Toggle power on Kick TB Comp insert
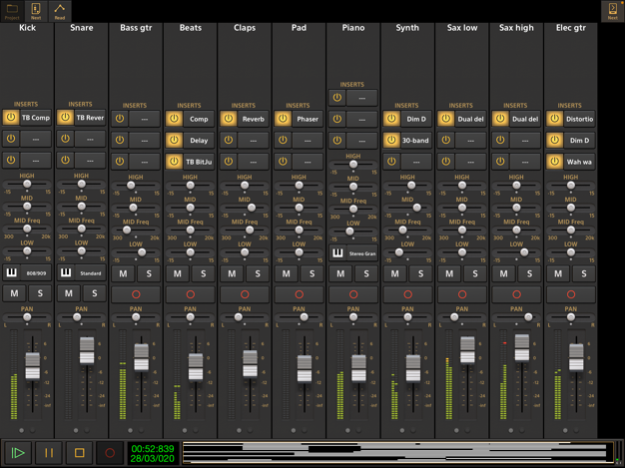The image size is (625, 468). point(12,117)
